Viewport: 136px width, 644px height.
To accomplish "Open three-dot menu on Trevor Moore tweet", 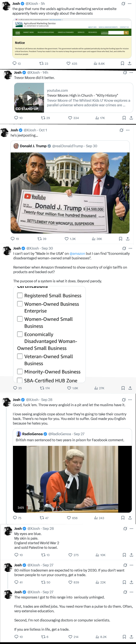I will coord(131,72).
